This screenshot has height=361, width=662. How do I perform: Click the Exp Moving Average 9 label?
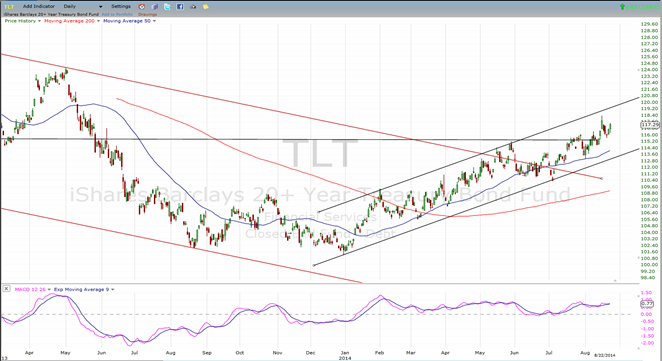pyautogui.click(x=81, y=289)
